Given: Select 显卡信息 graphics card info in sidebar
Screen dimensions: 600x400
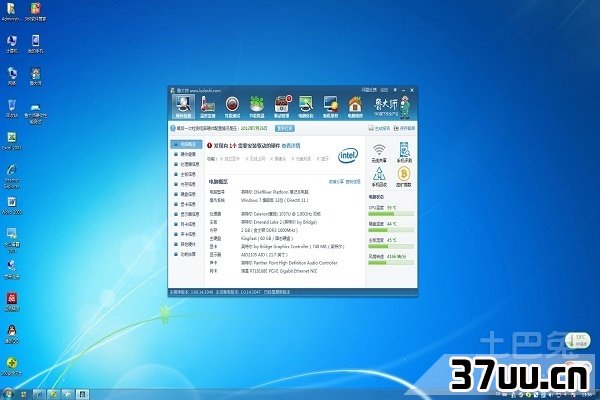Looking at the screenshot, I should tap(186, 204).
